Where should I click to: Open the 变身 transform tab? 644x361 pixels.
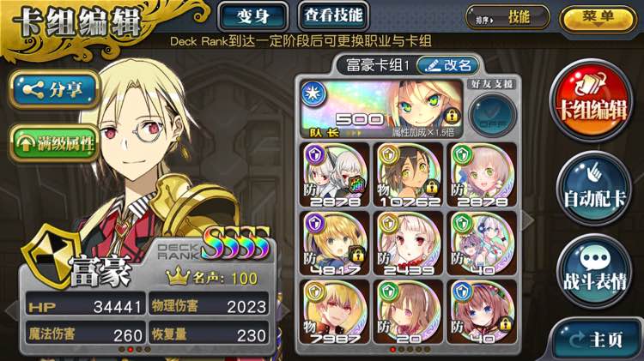(x=253, y=17)
